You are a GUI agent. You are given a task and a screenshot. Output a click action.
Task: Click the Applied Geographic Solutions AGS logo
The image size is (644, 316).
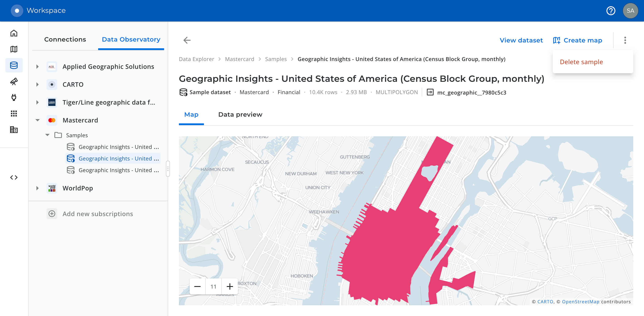click(52, 67)
